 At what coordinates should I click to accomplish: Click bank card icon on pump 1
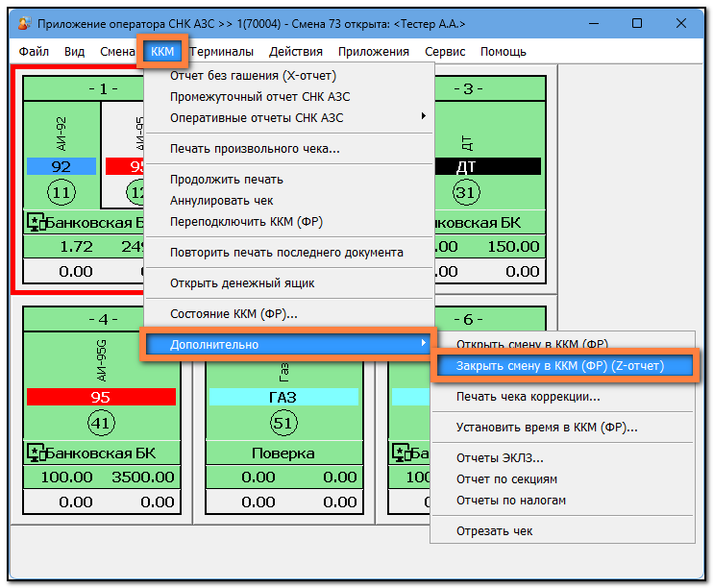coord(37,222)
